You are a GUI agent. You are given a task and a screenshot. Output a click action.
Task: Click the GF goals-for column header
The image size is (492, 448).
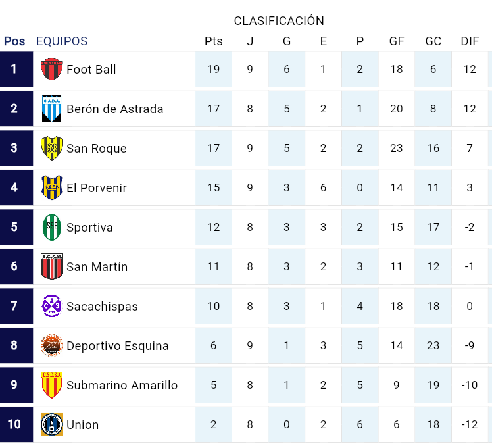(x=397, y=41)
